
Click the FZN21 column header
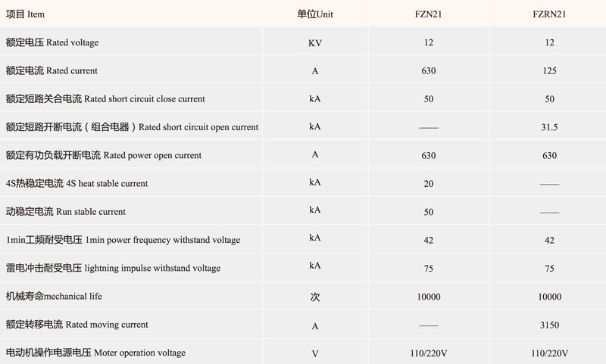[428, 14]
